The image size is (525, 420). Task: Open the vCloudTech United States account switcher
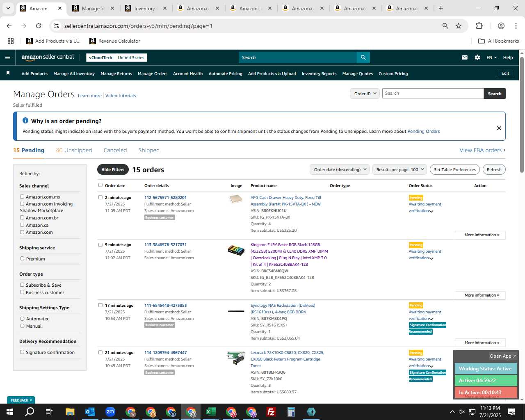click(116, 57)
